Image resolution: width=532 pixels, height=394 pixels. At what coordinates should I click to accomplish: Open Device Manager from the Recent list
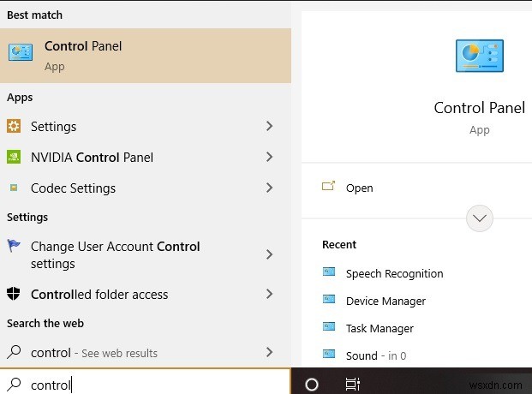pos(386,301)
